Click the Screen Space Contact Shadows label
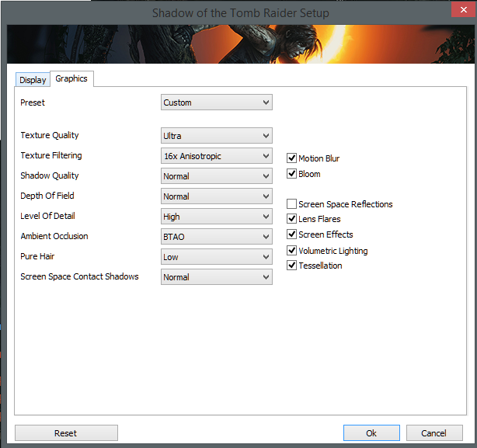 [79, 276]
